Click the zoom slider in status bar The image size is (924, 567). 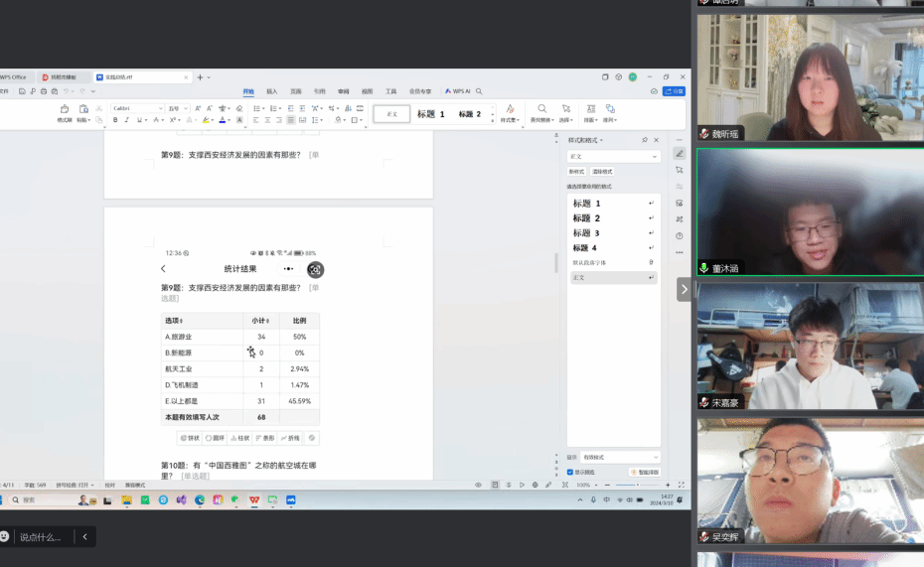pyautogui.click(x=636, y=485)
